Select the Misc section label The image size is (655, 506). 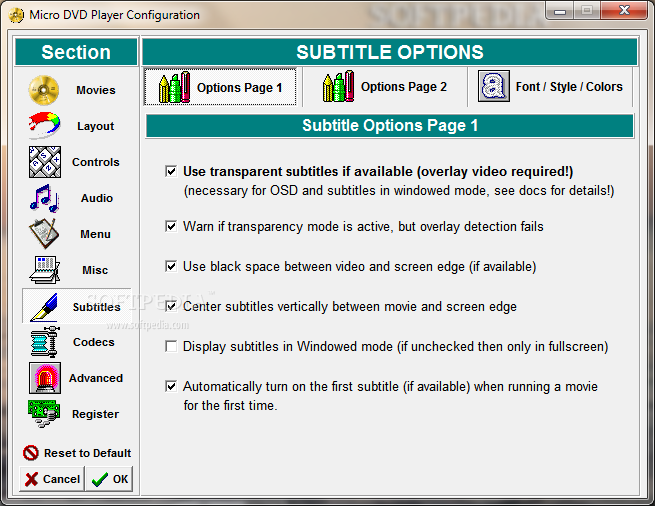click(95, 270)
